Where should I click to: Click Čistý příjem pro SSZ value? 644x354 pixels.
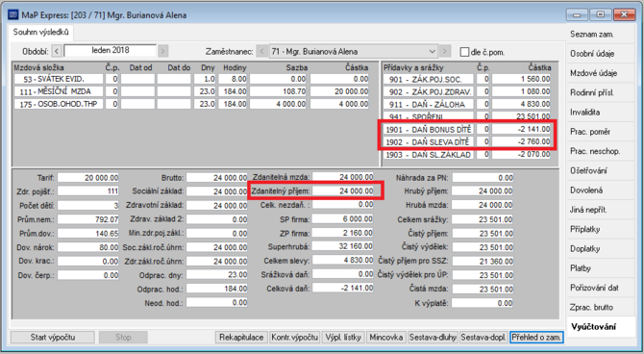(x=483, y=261)
